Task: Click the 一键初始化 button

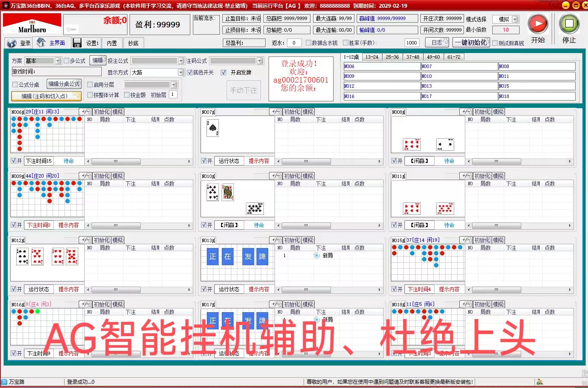Action: click(x=470, y=42)
